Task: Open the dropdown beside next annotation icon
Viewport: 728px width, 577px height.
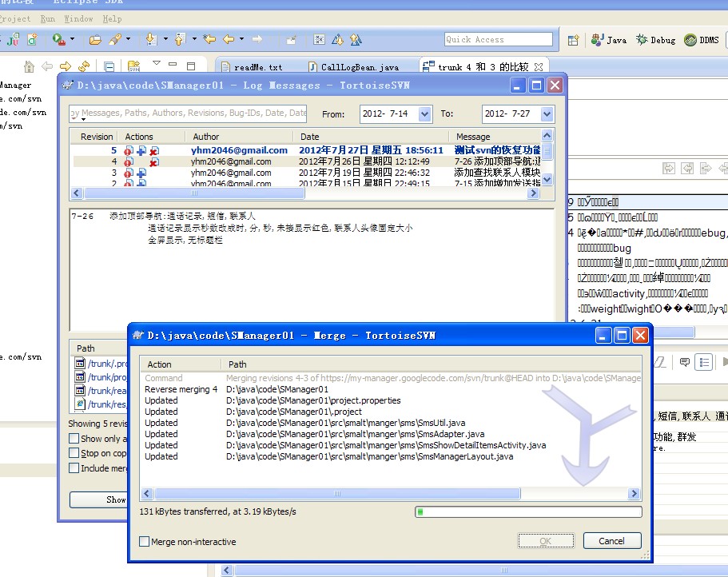Action: point(165,39)
